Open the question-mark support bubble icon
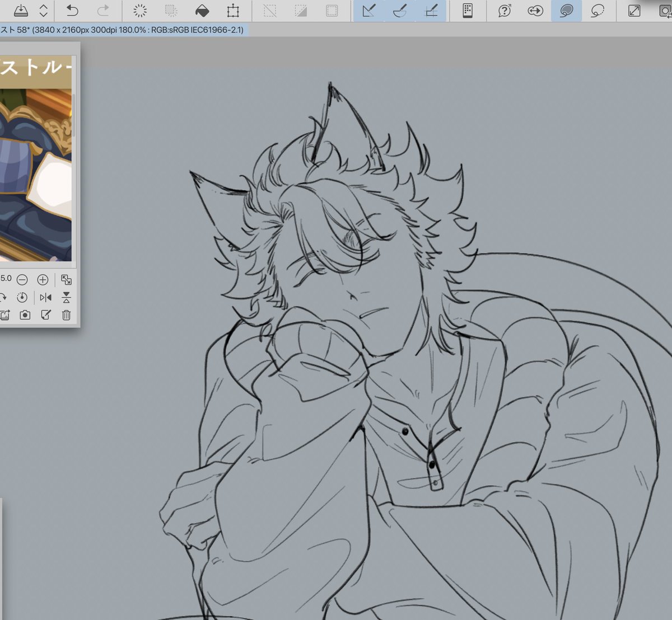Image resolution: width=672 pixels, height=620 pixels. (505, 11)
